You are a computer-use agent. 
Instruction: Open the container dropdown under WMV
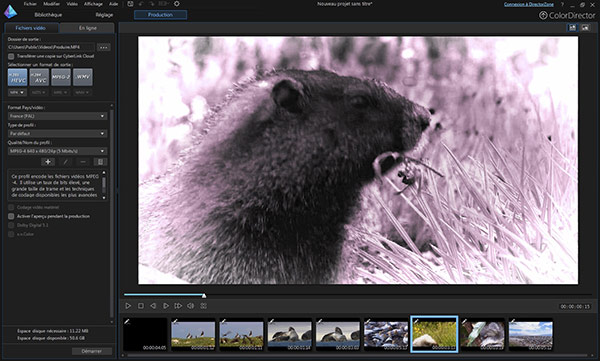pos(83,93)
